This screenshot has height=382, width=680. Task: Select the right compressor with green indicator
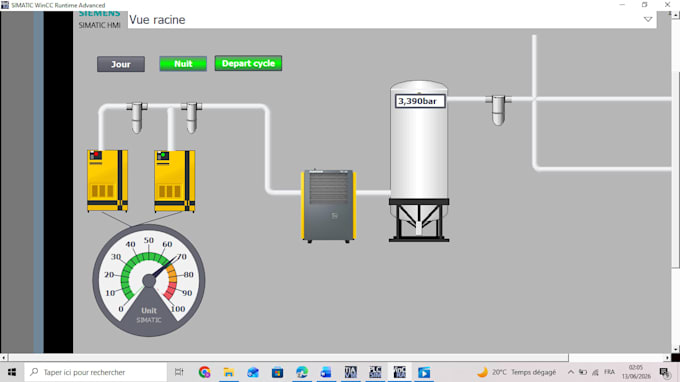click(x=175, y=180)
